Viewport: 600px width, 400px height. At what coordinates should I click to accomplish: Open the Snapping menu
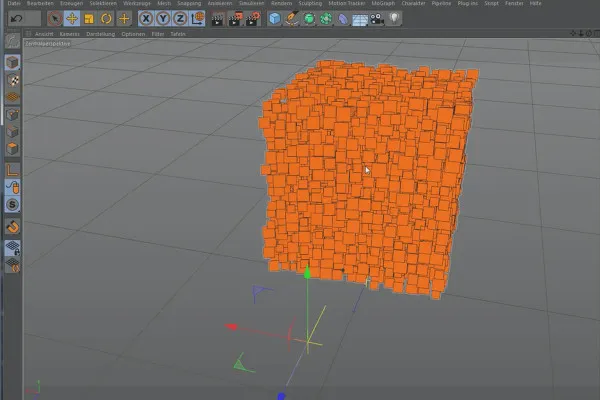click(x=189, y=3)
